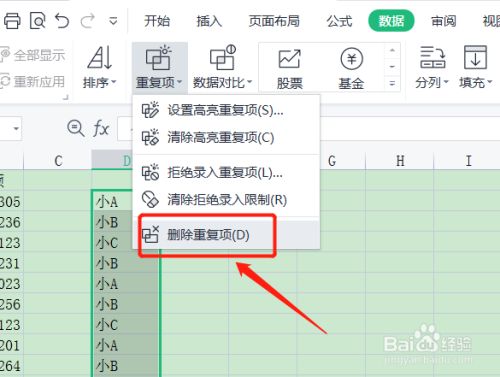Select the cell containing 023

[12, 284]
